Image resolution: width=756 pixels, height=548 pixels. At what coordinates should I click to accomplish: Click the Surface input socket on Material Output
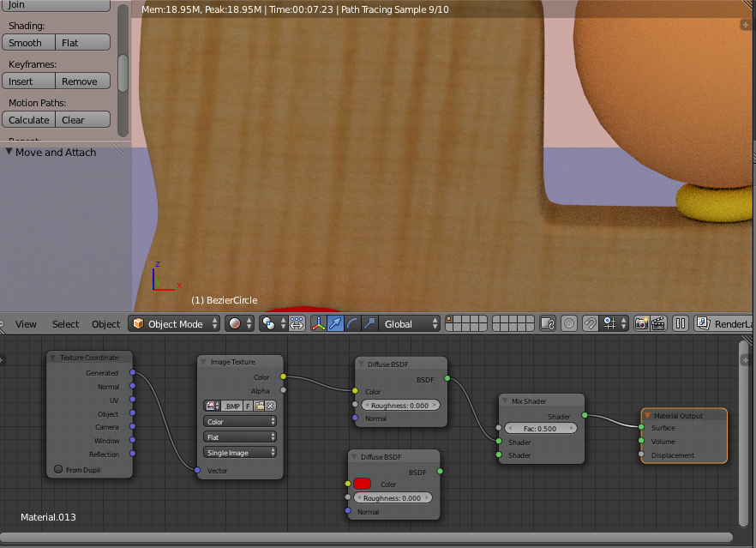pyautogui.click(x=641, y=427)
